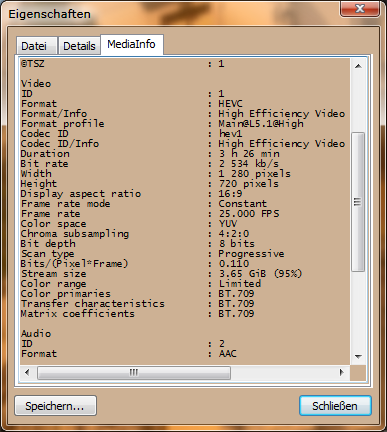Click the vertical scrollbar thumb
This screenshot has width=387, height=432.
(x=358, y=202)
